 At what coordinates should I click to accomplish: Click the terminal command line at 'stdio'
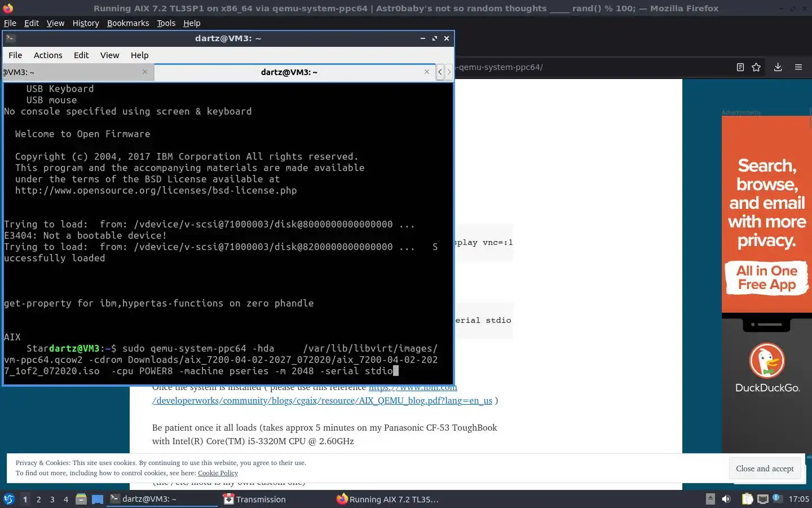tap(378, 371)
